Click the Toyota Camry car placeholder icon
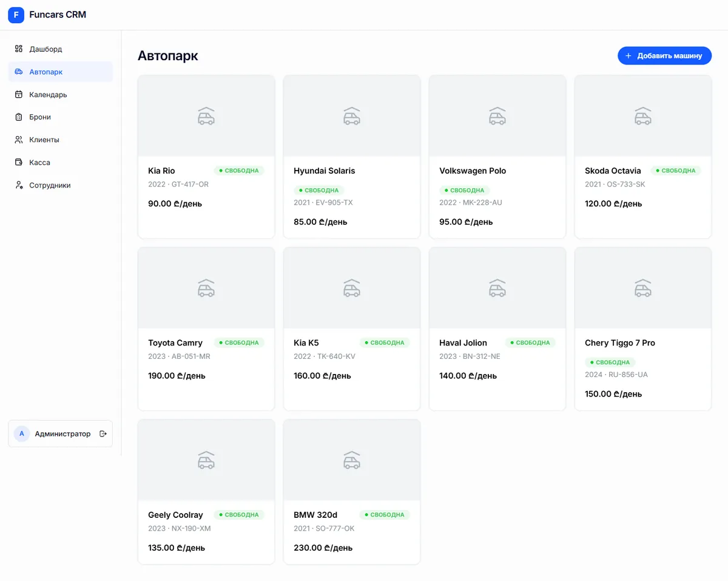Viewport: 728px width, 581px height. (206, 288)
